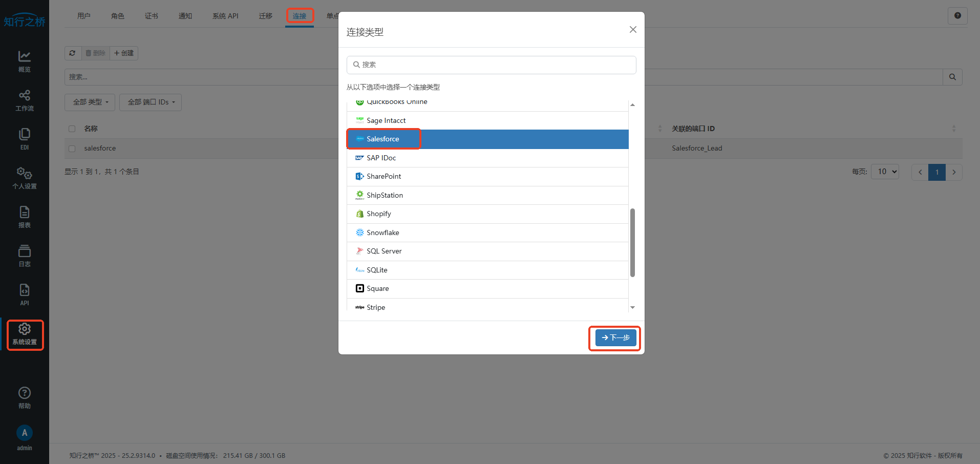Open the Logs (日志) sidebar icon

[x=24, y=256]
